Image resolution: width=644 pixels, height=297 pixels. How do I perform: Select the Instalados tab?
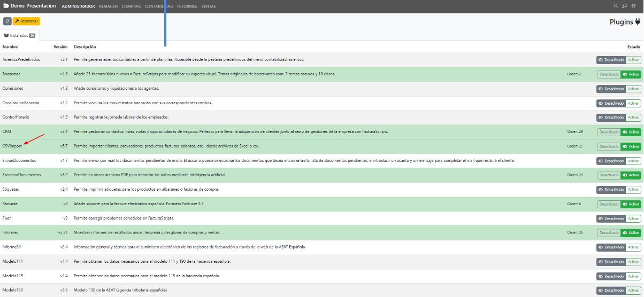click(19, 35)
